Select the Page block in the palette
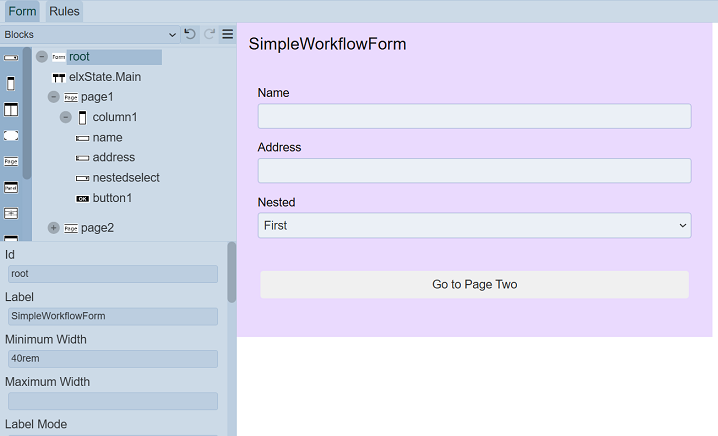Screen dimensions: 718x436 click(11, 161)
